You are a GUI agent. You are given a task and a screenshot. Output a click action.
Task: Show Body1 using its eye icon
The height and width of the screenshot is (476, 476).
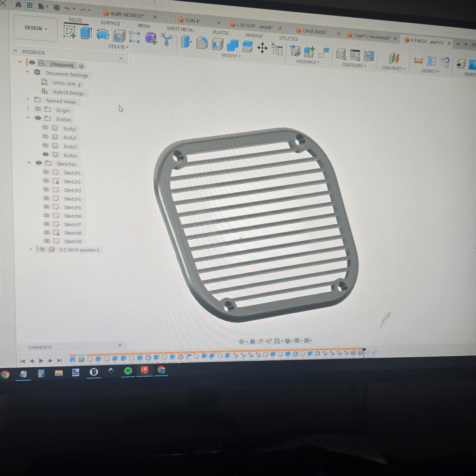pos(45,128)
